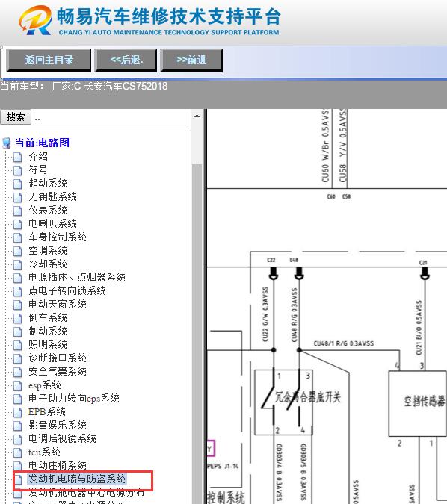Viewport: 447px width, 504px height.
Task: Click the 搜索 button
Action: [x=16, y=116]
